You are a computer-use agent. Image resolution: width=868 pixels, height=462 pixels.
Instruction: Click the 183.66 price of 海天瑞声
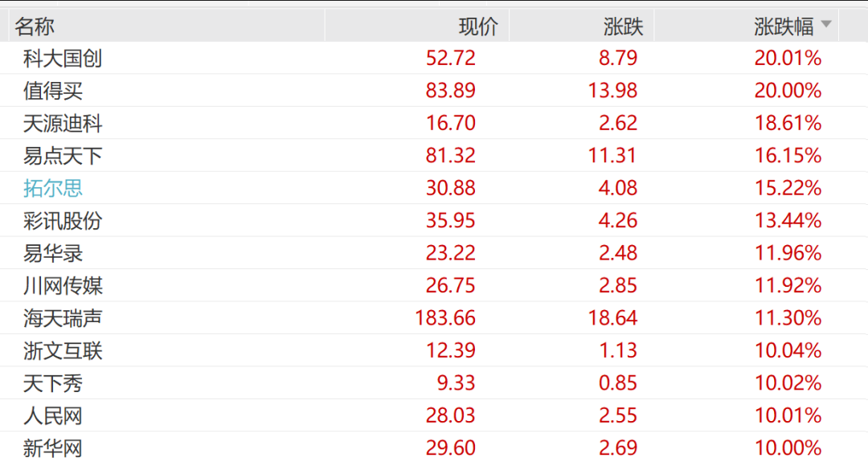coord(446,319)
